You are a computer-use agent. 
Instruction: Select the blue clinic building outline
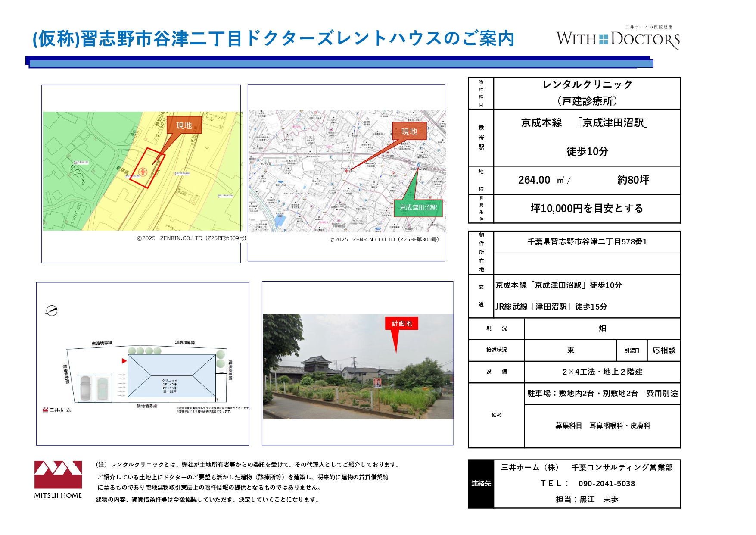pos(171,375)
